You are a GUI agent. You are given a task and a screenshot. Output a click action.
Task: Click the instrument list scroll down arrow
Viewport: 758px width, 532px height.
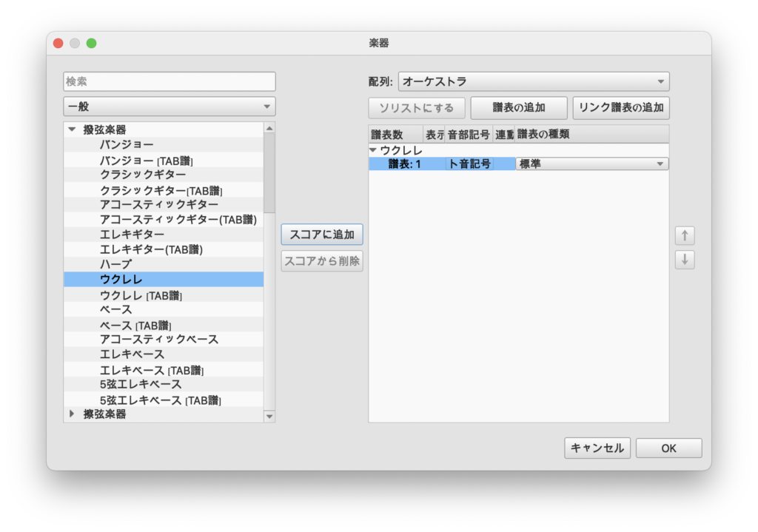tap(269, 417)
